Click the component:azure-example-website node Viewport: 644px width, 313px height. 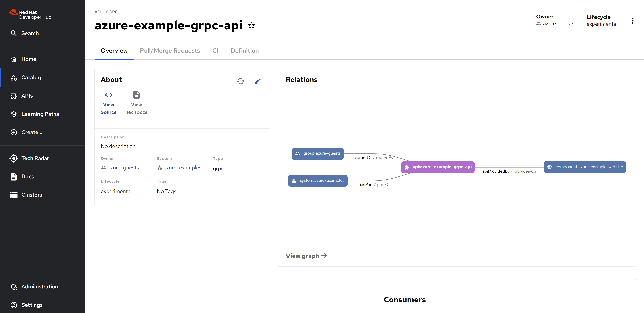click(585, 167)
